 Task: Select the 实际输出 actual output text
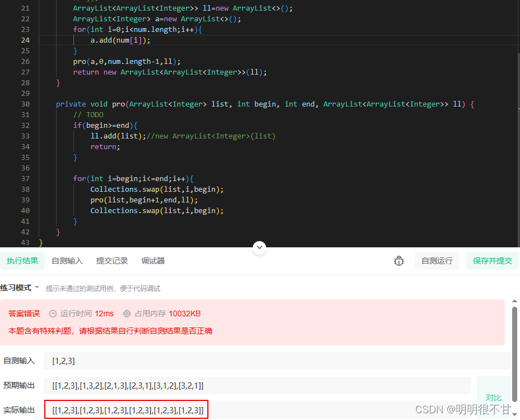(x=128, y=410)
